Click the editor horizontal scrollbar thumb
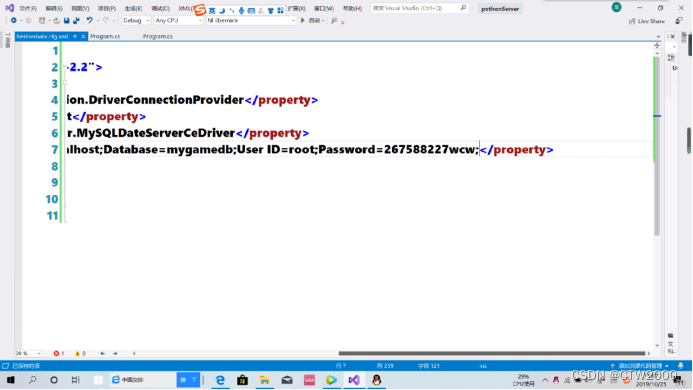The image size is (693, 390). (x=492, y=353)
